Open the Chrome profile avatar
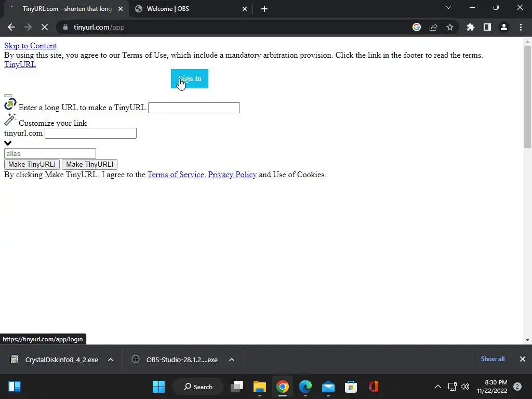Screen dimensions: 532x399 click(x=504, y=27)
